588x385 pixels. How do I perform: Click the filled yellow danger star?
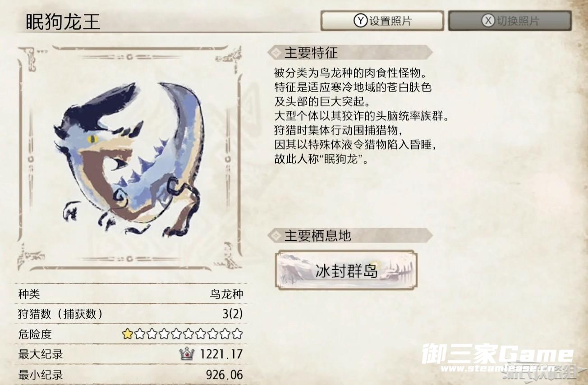point(127,334)
